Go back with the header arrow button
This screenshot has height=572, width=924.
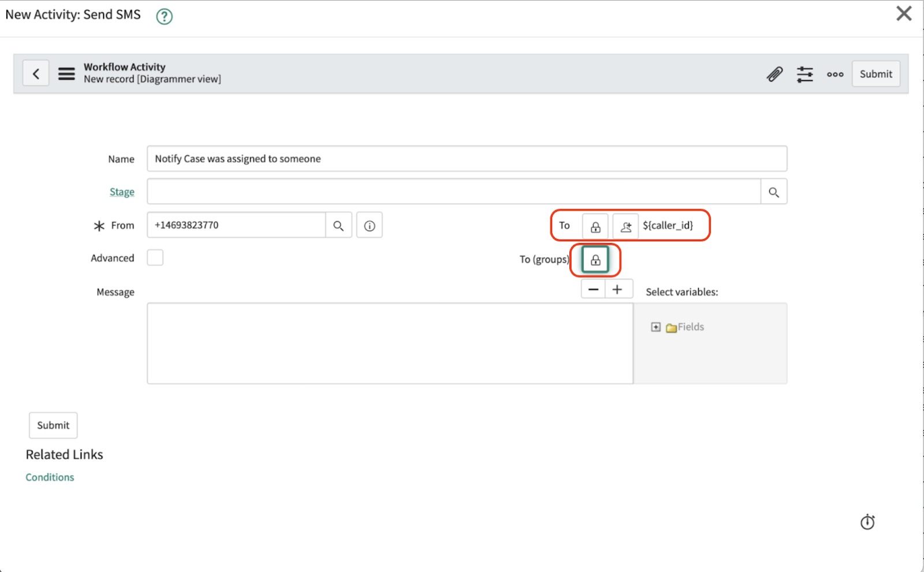tap(36, 73)
